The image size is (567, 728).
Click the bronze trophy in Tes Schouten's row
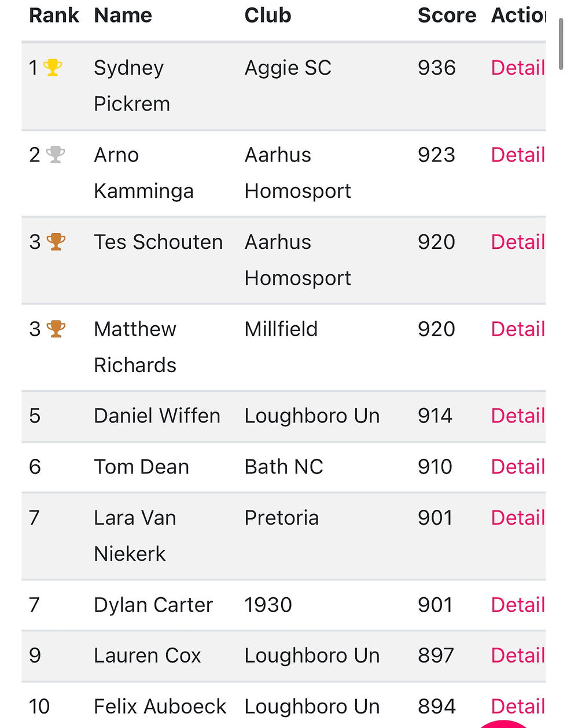pyautogui.click(x=56, y=241)
